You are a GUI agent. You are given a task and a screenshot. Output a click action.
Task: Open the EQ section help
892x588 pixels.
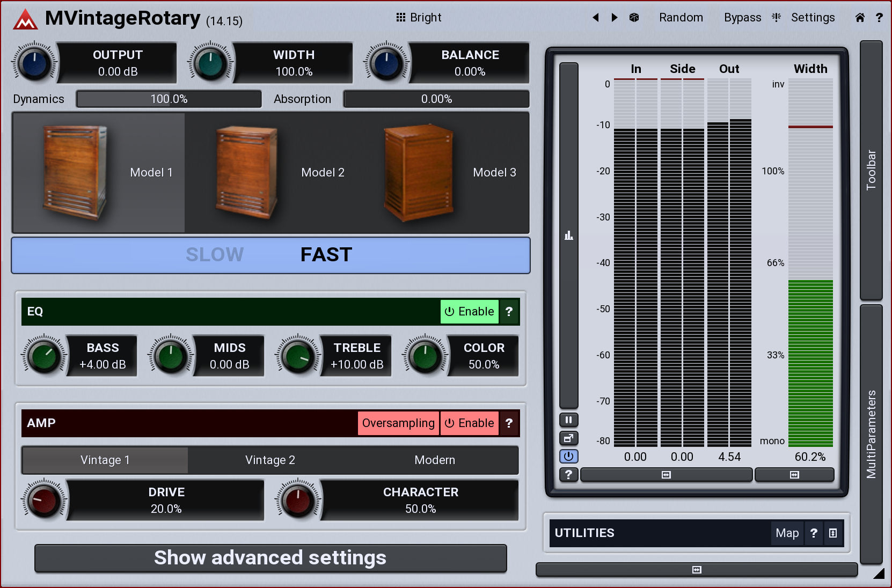tap(509, 312)
